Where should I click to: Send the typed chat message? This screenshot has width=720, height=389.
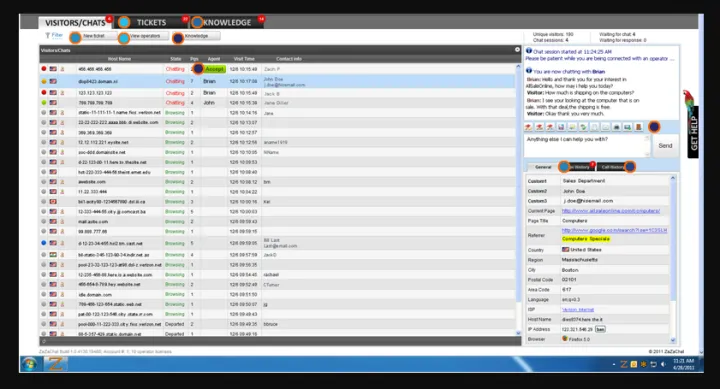[665, 146]
